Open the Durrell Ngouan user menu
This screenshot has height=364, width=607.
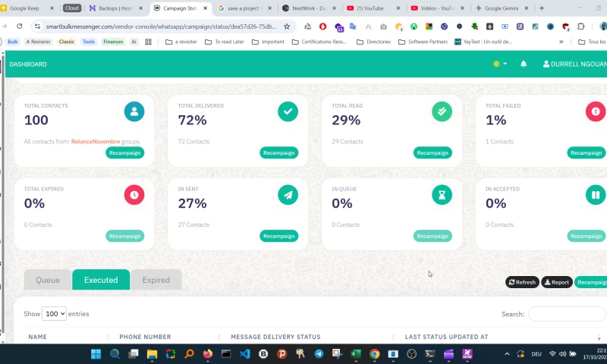(574, 64)
